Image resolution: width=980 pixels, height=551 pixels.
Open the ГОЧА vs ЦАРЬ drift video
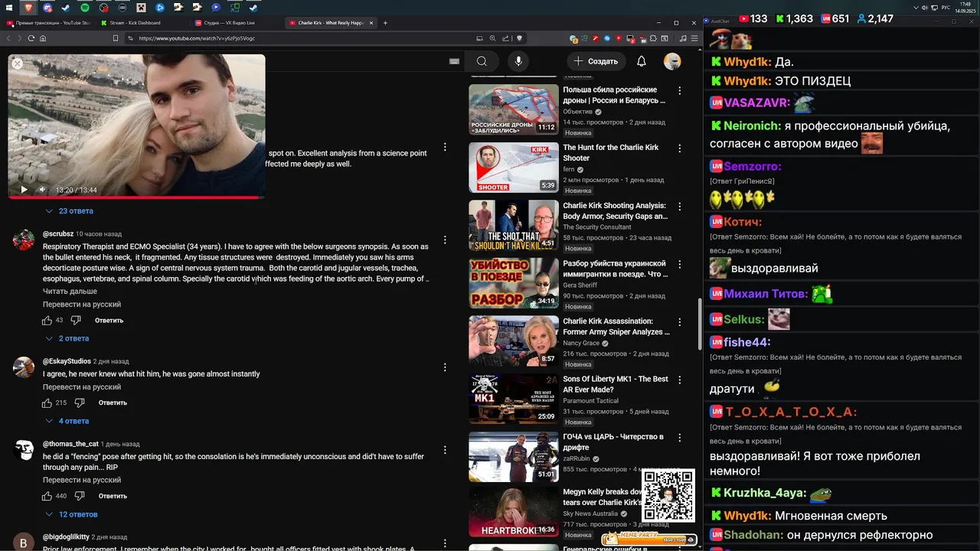514,457
